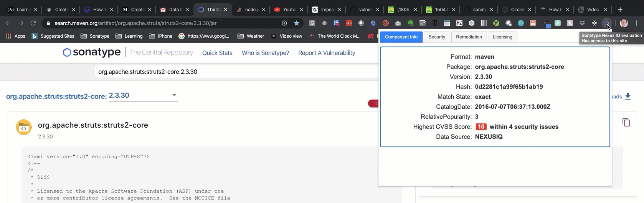Open The World Clock bookmark
644x203 pixels.
[x=335, y=36]
